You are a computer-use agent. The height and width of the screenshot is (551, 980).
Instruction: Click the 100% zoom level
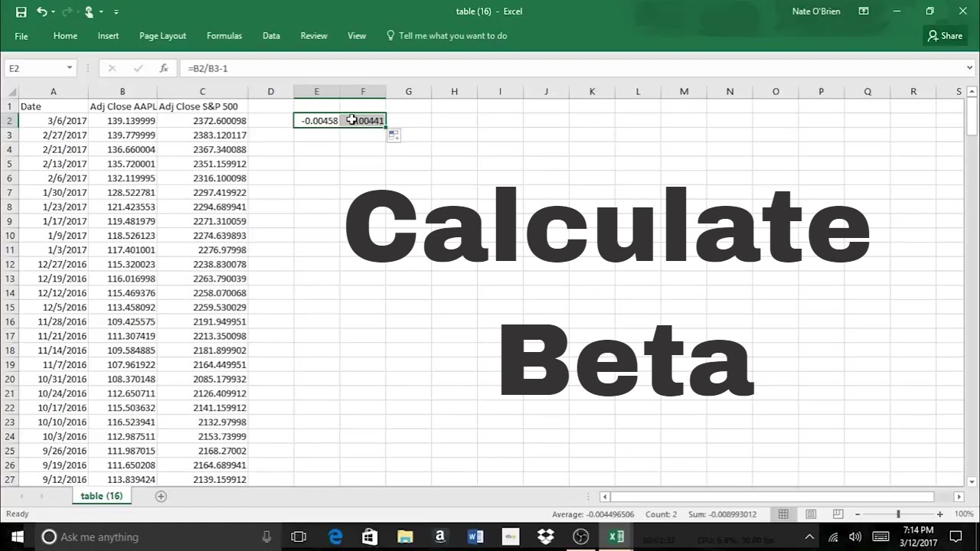click(x=964, y=514)
